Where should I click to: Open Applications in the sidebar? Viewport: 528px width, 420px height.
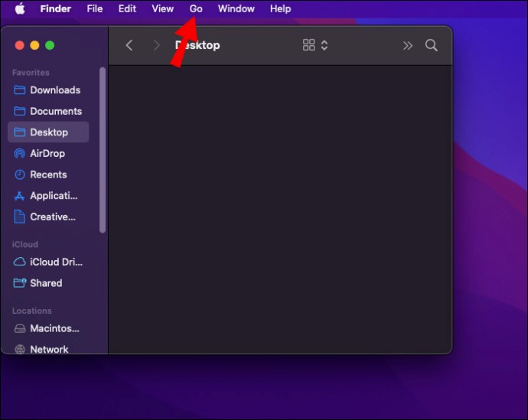click(48, 196)
